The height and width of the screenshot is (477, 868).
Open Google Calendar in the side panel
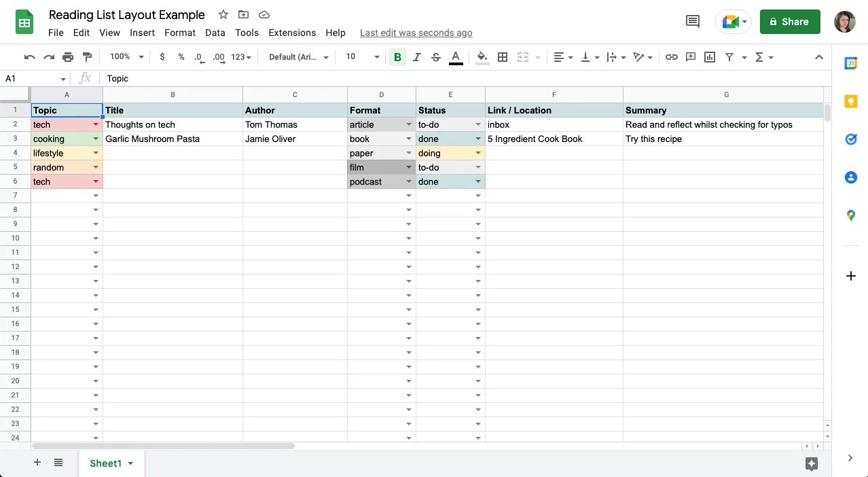pos(850,63)
